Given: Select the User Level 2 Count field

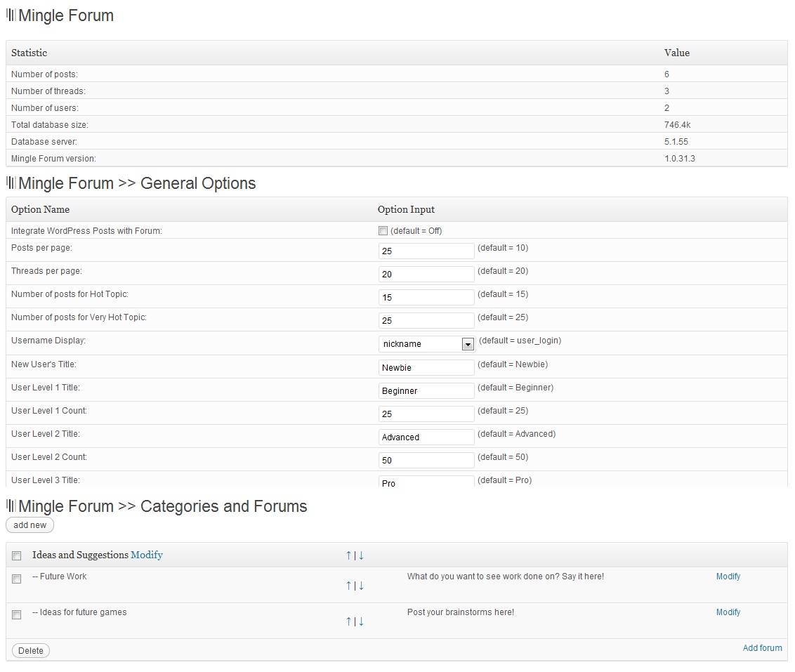Looking at the screenshot, I should tap(426, 461).
